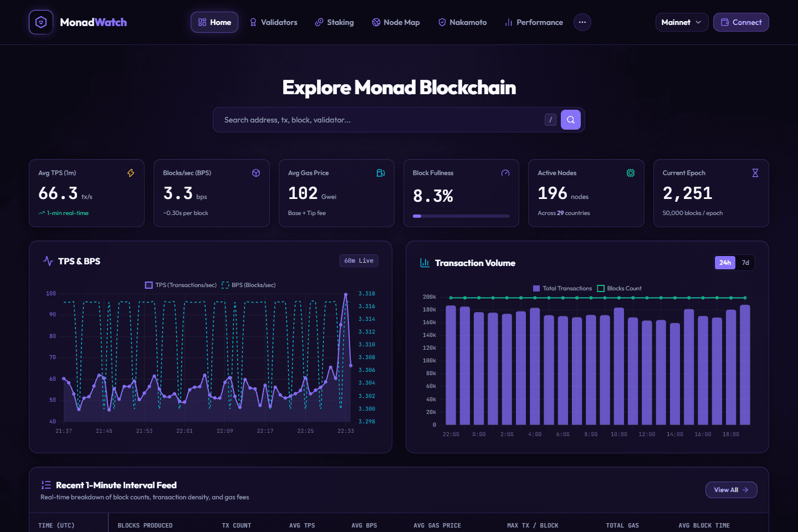
Task: Open the Validators page
Action: [x=274, y=22]
